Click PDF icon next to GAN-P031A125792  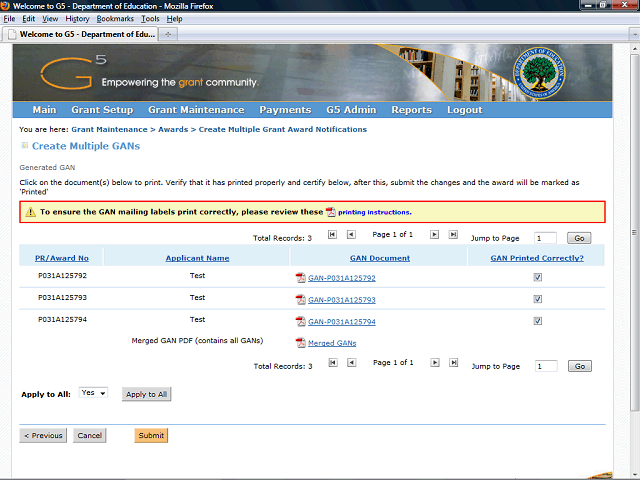[x=300, y=278]
